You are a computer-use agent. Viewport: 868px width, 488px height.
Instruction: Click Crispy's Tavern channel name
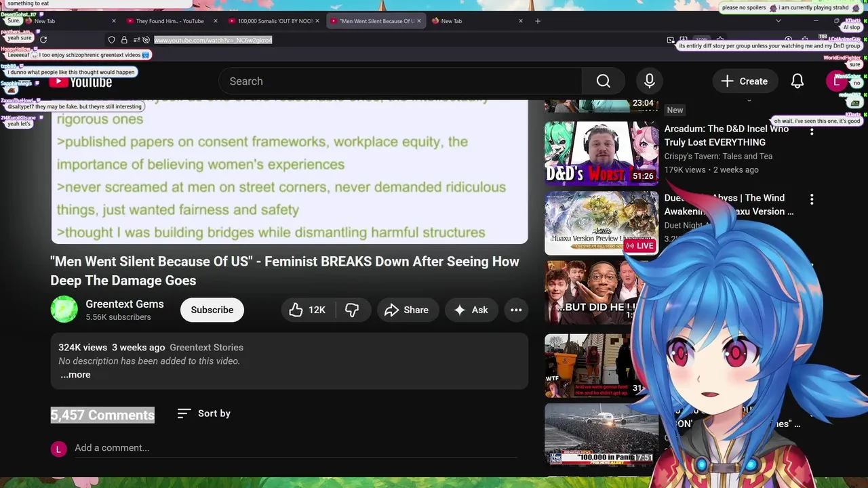[x=718, y=156]
